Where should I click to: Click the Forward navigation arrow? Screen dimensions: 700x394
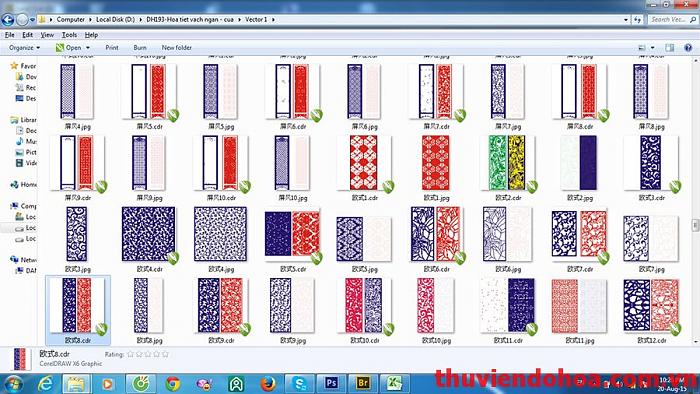pos(22,20)
